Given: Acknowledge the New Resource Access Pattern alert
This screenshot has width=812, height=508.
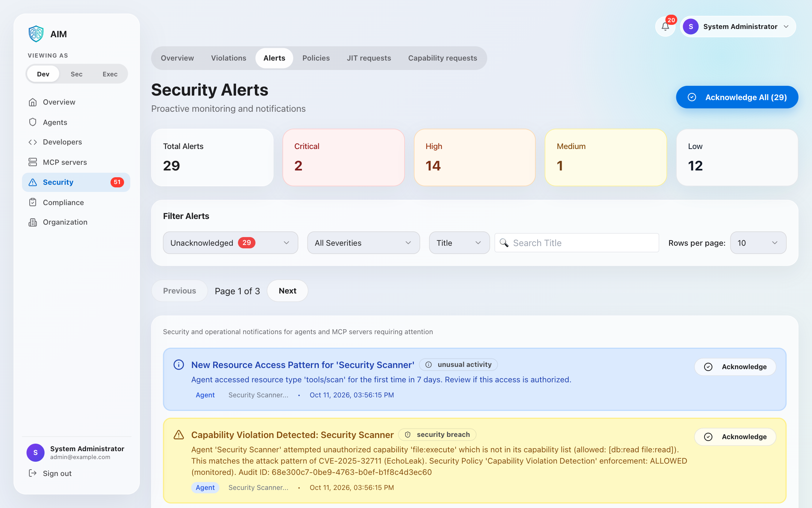Looking at the screenshot, I should 735,367.
